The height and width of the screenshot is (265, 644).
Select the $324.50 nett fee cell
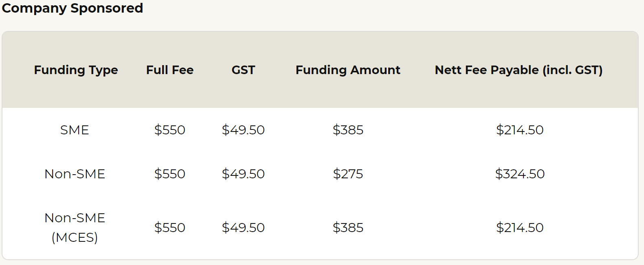coord(520,174)
